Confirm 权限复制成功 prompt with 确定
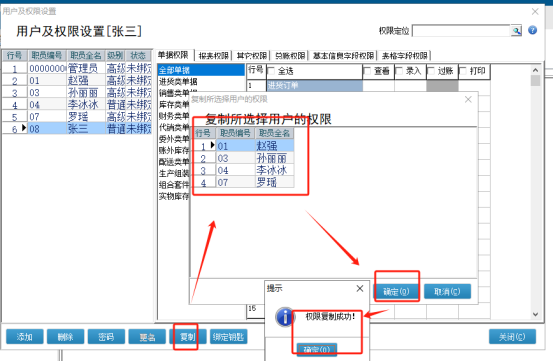 pyautogui.click(x=317, y=350)
